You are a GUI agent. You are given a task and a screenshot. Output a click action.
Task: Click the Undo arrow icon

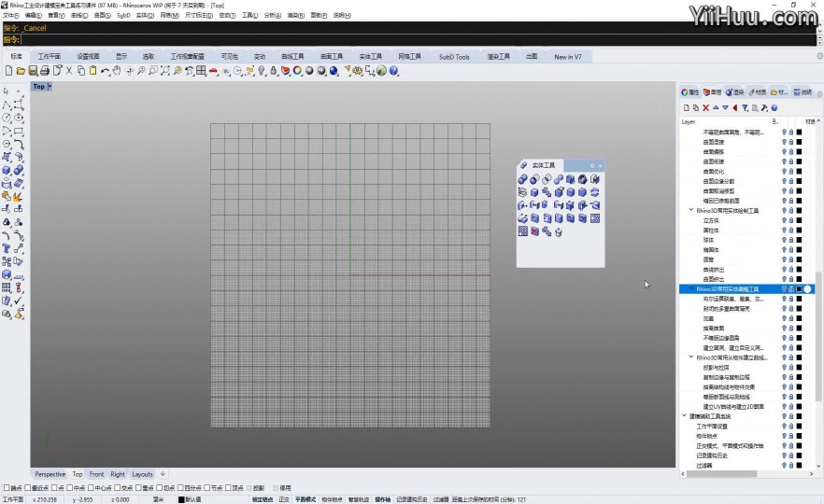click(x=105, y=70)
